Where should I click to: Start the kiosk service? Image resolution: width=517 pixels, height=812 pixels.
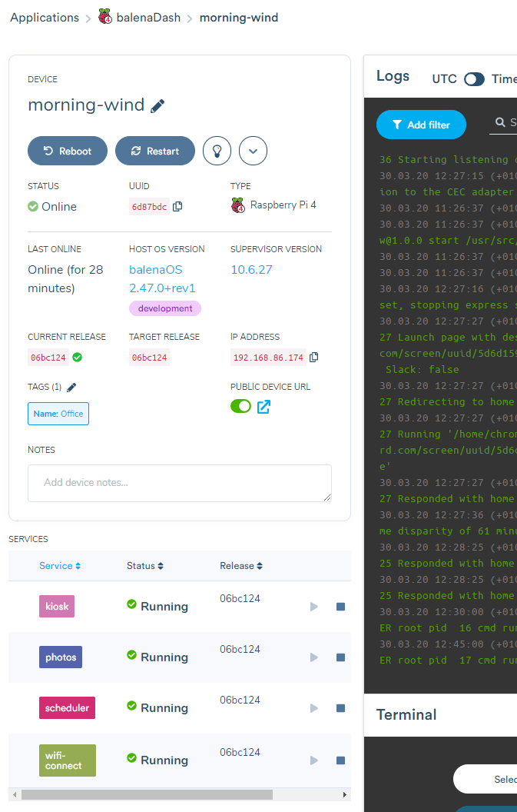[x=313, y=607]
